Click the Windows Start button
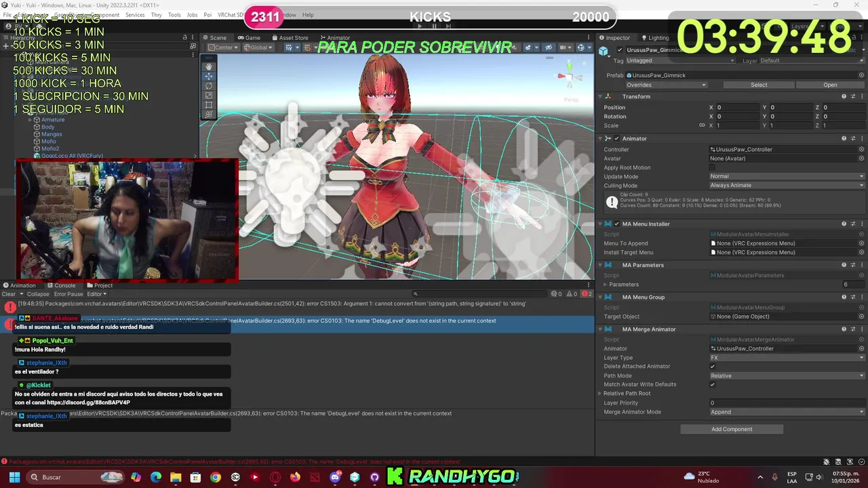Screen dimensions: 868x488 14,477
